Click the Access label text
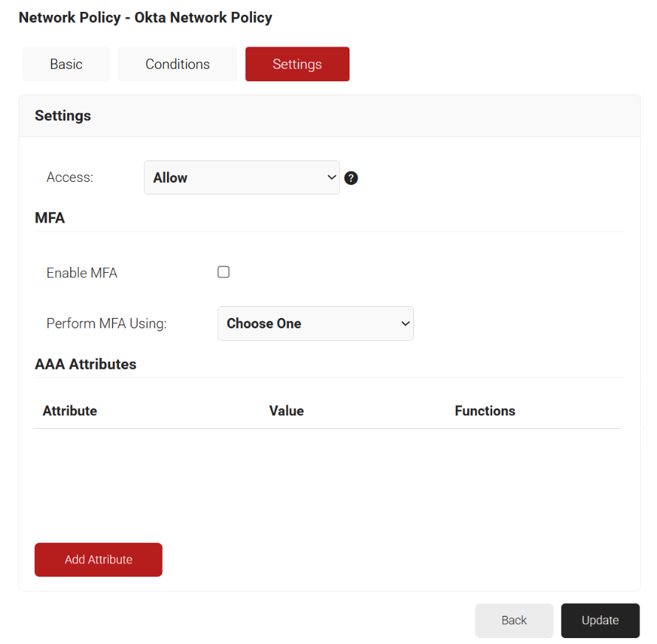Image resolution: width=657 pixels, height=644 pixels. coord(70,177)
